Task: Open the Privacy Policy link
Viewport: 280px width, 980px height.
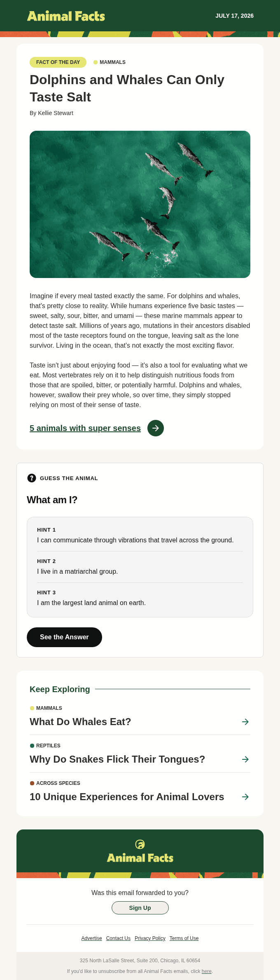Action: (150, 938)
